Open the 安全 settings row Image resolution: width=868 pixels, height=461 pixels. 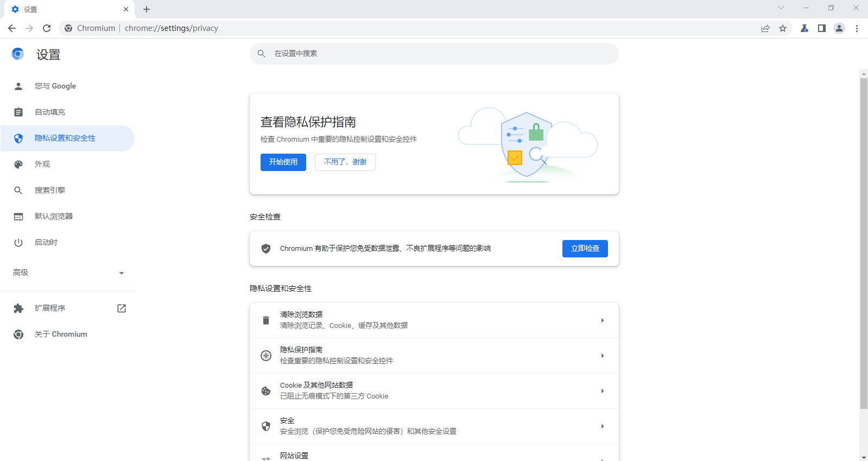point(434,426)
